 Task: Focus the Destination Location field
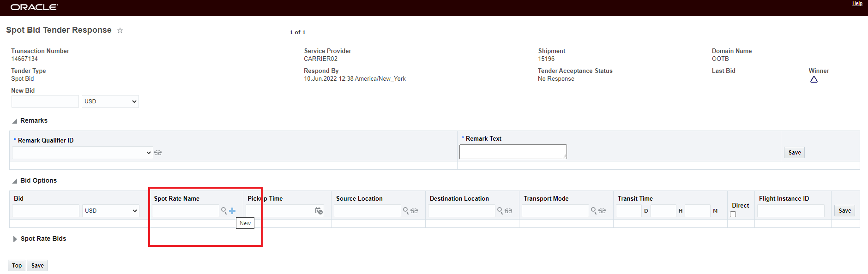[x=462, y=211]
